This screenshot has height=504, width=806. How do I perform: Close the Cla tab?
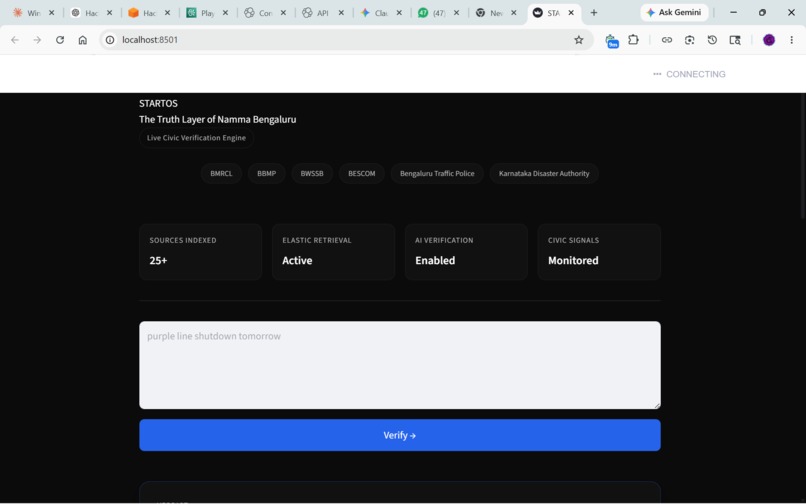pos(399,13)
